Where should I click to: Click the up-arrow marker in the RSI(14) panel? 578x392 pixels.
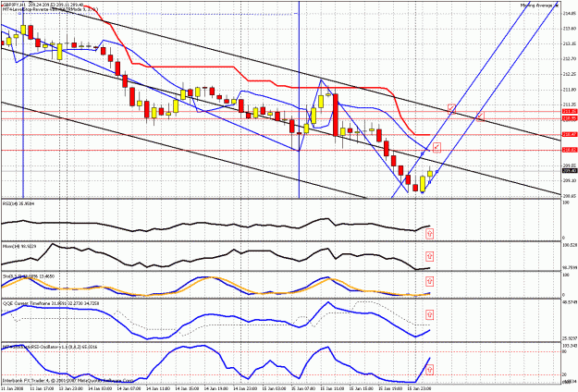coord(429,234)
